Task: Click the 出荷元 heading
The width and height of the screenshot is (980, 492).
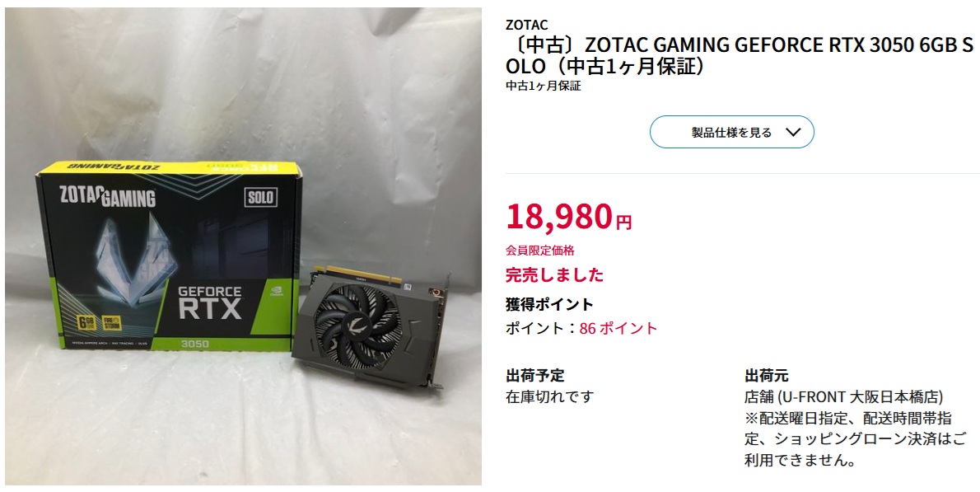Action: 766,376
